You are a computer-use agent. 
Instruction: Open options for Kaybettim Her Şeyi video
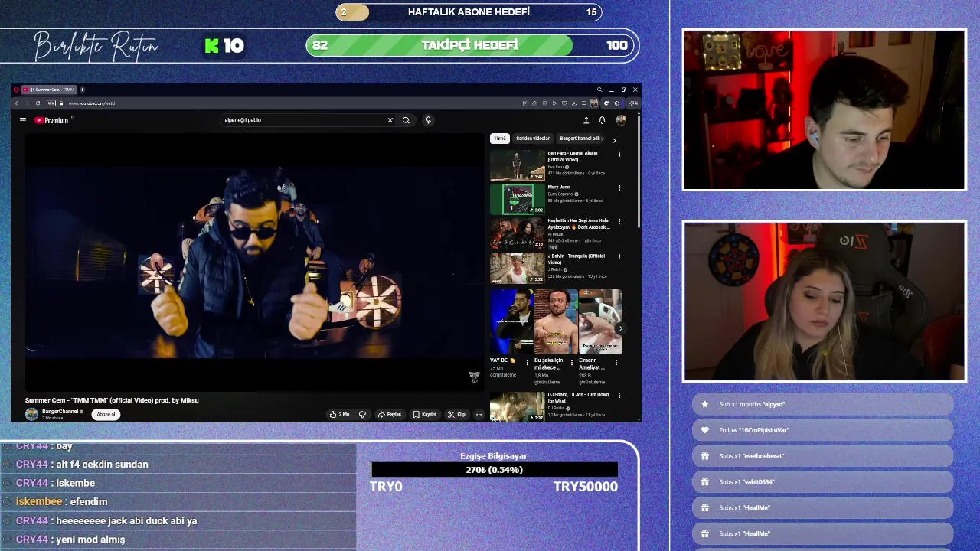[x=619, y=222]
